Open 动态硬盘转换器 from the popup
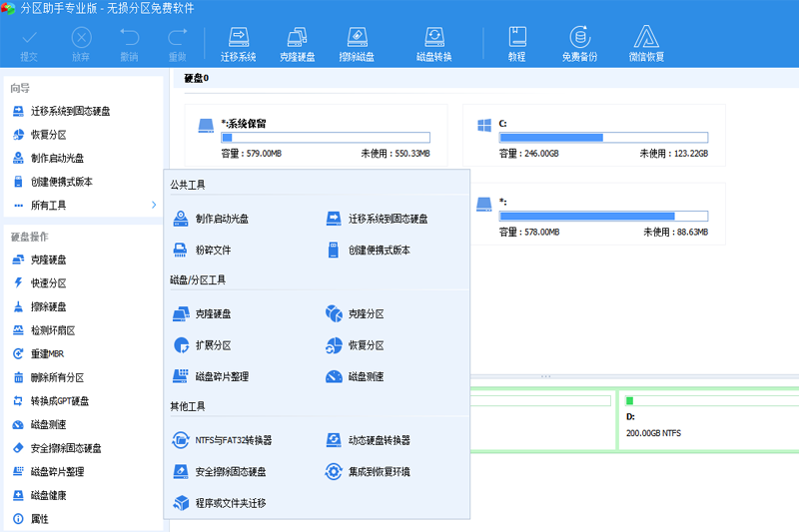Image resolution: width=799 pixels, height=532 pixels. pos(379,439)
